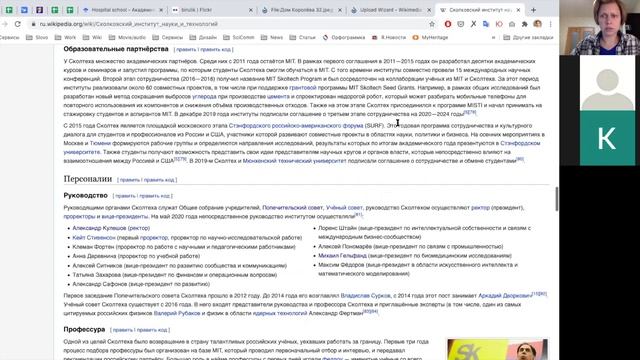Select the grey avatar participant tile
Screen dimensions: 640x360
tap(607, 83)
